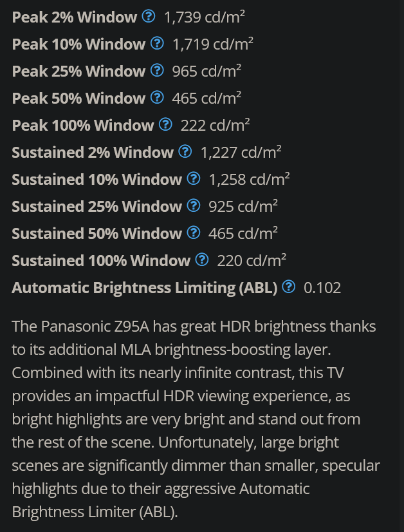
Task: Open the Sustained 100% Window help tooltip
Action: tap(203, 260)
